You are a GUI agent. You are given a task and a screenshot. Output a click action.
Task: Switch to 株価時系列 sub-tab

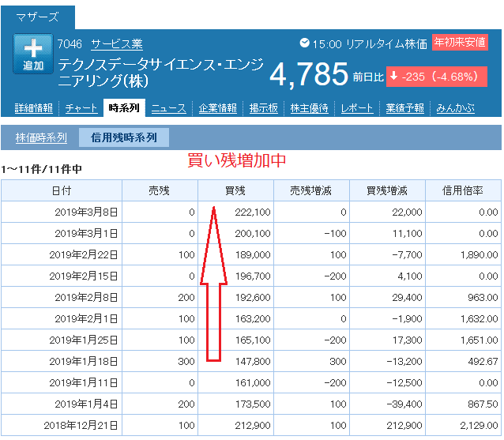[41, 138]
